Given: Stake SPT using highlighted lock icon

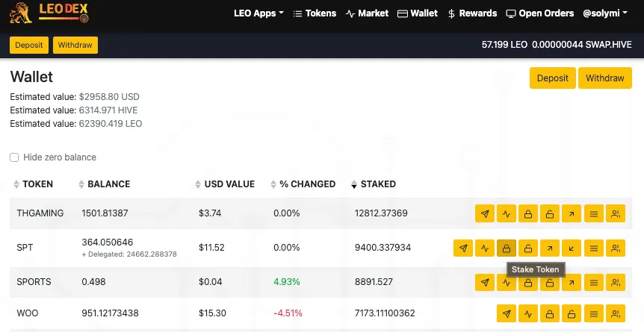Looking at the screenshot, I should tap(507, 248).
